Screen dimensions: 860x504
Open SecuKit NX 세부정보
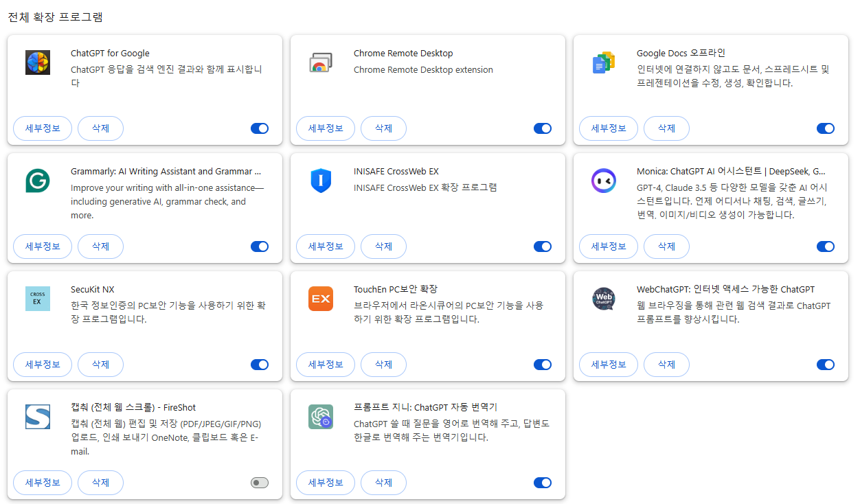click(x=43, y=365)
